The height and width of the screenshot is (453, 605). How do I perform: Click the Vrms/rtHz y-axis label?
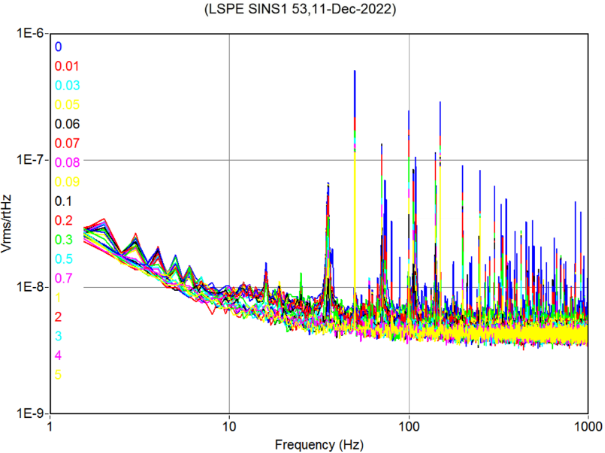tap(9, 223)
